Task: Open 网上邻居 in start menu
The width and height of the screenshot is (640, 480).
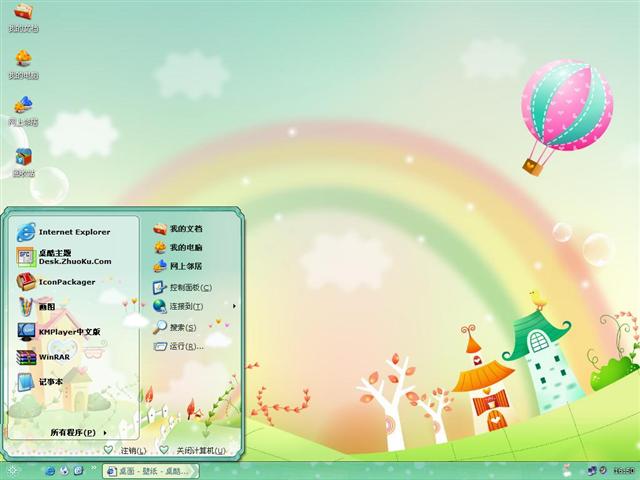Action: coord(178,266)
